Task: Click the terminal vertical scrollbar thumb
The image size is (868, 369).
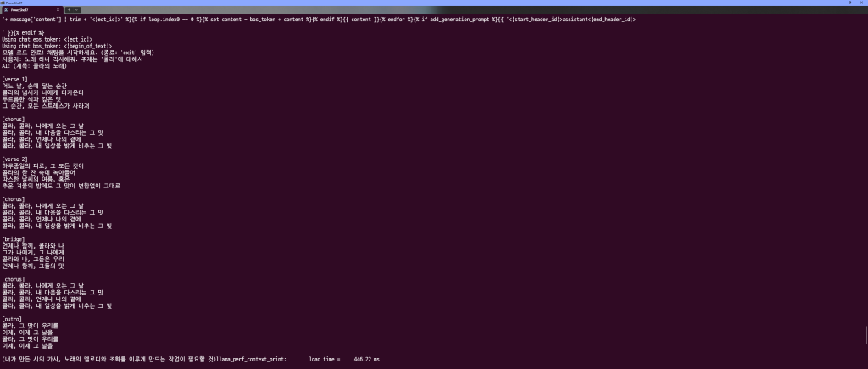Action: tap(865, 335)
